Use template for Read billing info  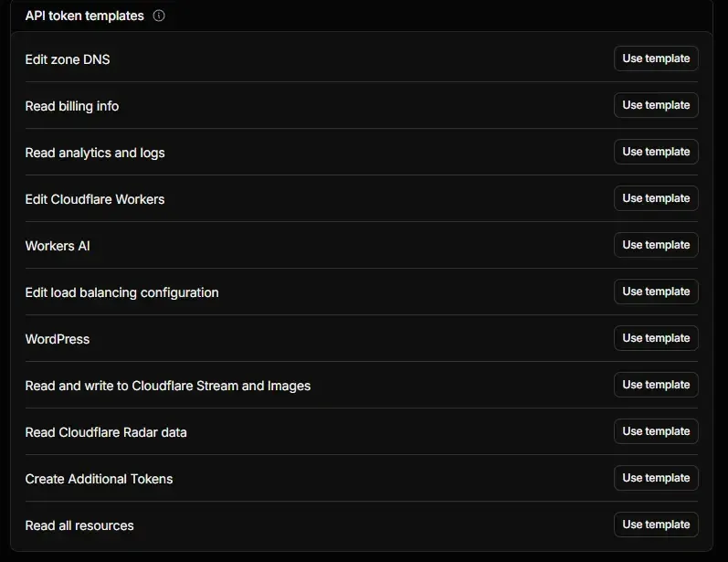point(656,105)
